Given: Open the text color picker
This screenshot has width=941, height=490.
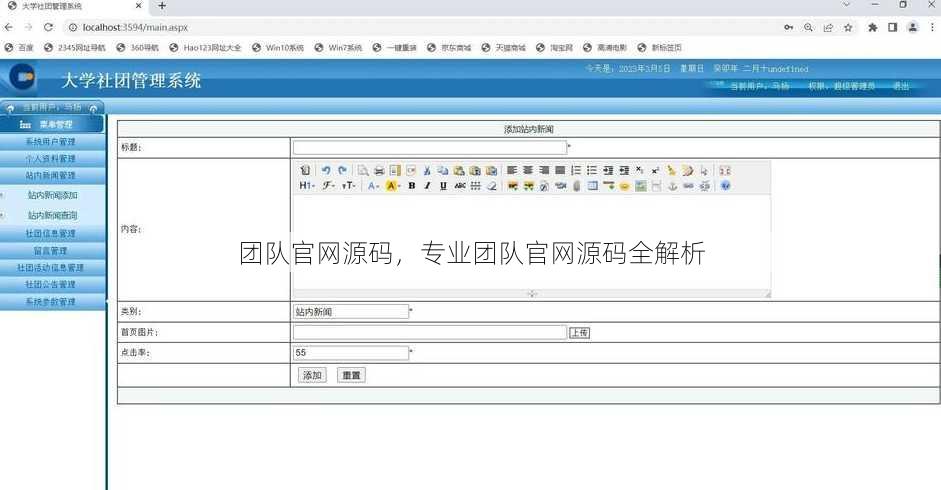Looking at the screenshot, I should tap(373, 186).
